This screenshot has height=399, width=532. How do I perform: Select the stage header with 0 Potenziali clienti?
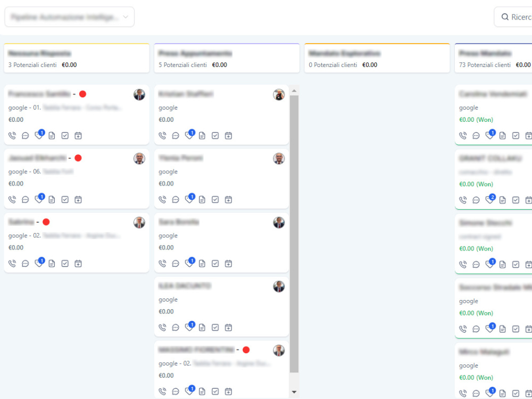pyautogui.click(x=377, y=58)
